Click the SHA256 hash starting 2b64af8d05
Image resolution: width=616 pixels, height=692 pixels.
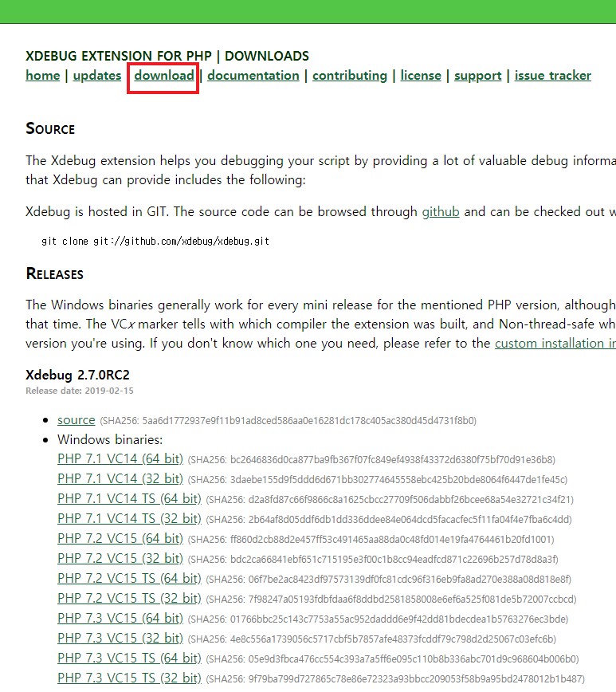coord(389,520)
